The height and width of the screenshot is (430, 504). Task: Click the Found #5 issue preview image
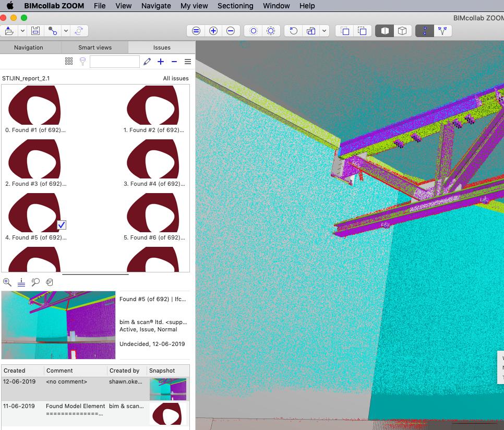(x=58, y=325)
